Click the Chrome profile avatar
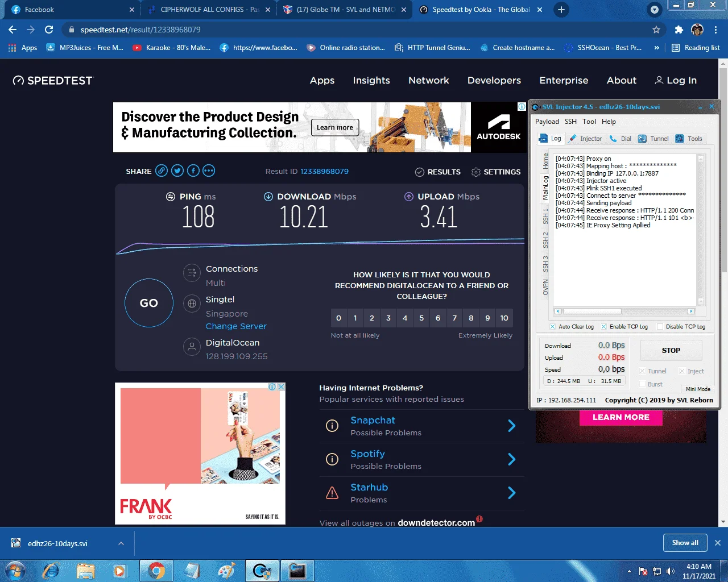 click(697, 30)
